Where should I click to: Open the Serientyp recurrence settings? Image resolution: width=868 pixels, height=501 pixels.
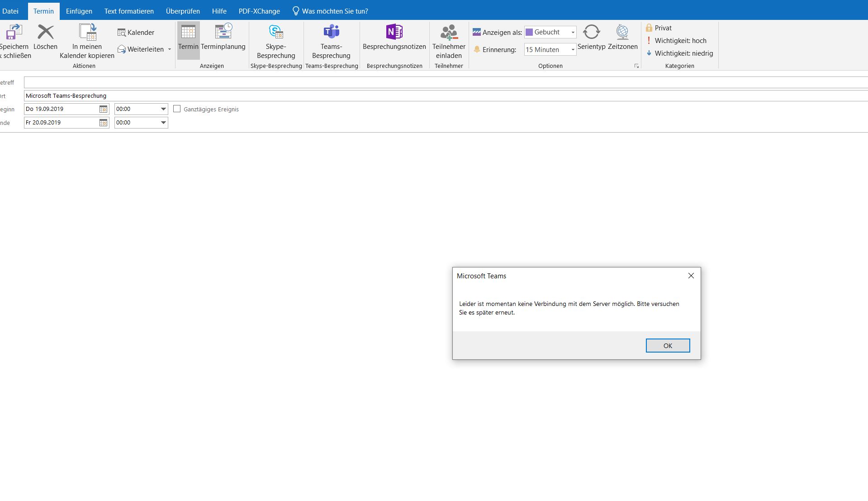pos(591,37)
